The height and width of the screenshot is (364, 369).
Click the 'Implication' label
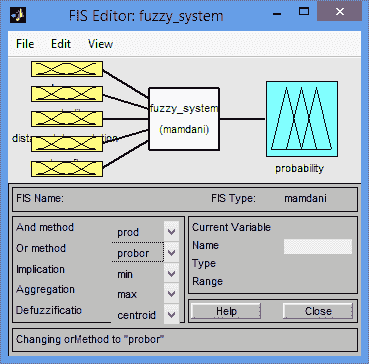pyautogui.click(x=40, y=269)
